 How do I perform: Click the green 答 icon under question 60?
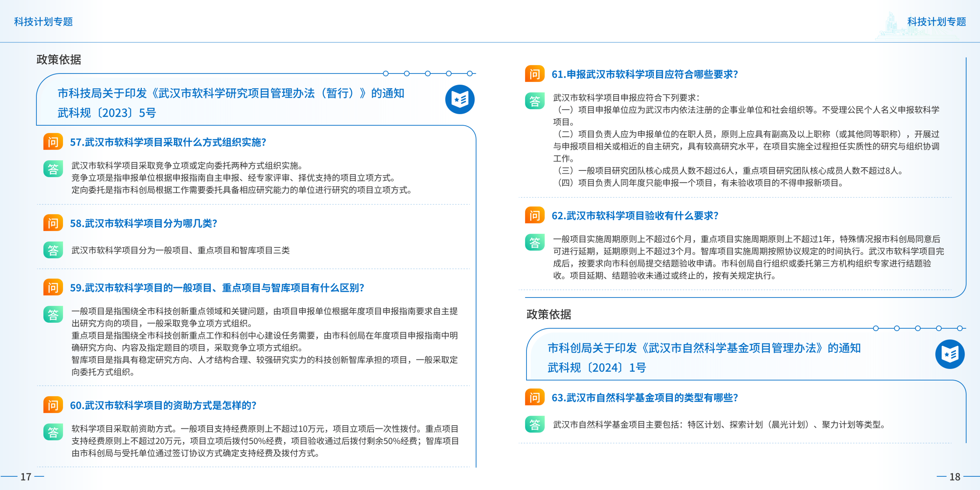pos(53,432)
